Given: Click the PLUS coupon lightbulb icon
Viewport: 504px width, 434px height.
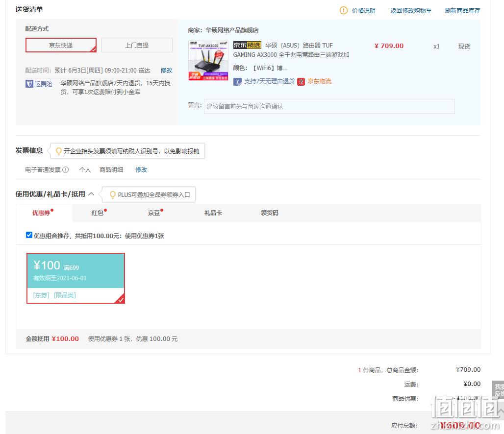Looking at the screenshot, I should (x=112, y=194).
